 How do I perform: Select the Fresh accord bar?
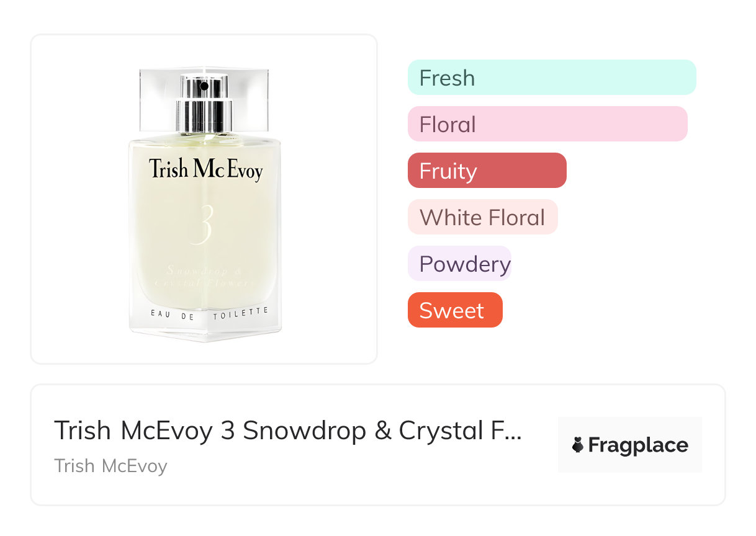pos(552,78)
